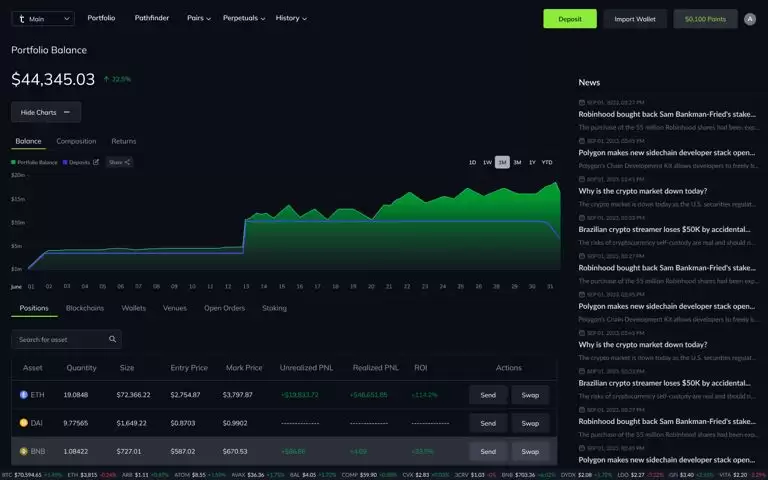Image resolution: width=768 pixels, height=480 pixels.
Task: Select the 1W chart time range
Action: point(487,162)
